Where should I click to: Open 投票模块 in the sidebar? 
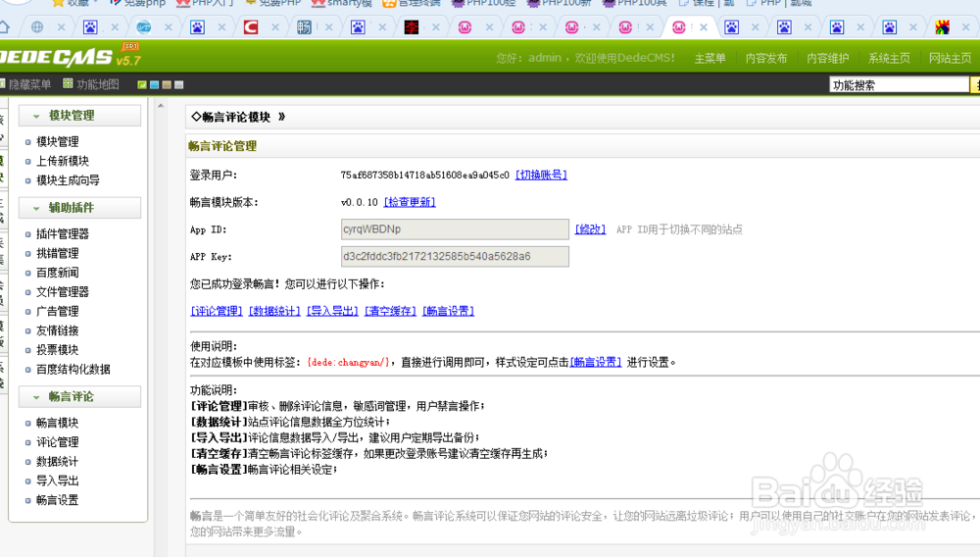pyautogui.click(x=58, y=350)
